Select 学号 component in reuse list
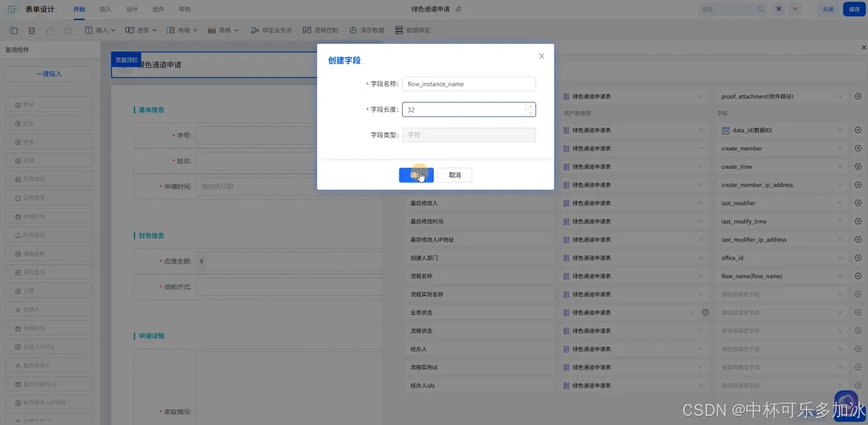Viewport: 868px width, 425px height. [x=49, y=105]
